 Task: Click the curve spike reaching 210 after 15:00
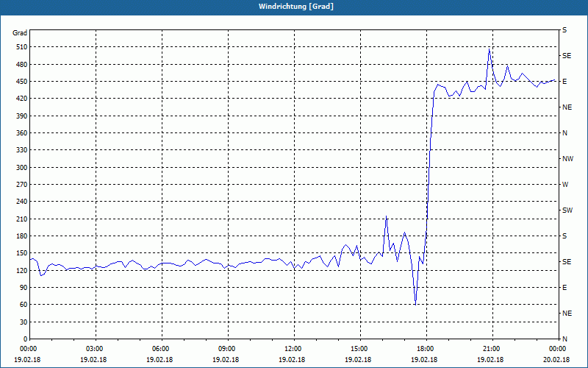387,216
